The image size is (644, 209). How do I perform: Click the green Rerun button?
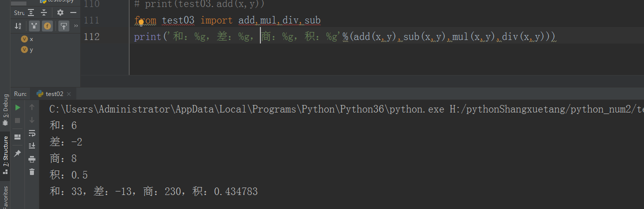point(17,107)
